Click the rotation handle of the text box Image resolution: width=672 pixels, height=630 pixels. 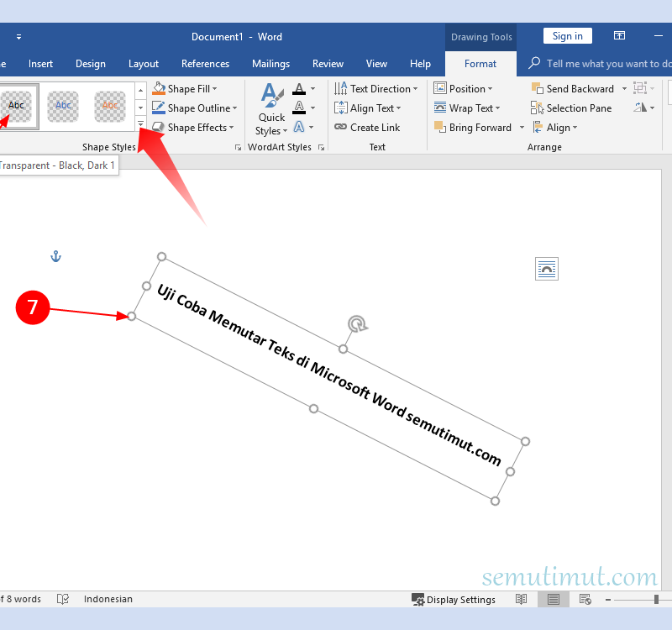[x=357, y=324]
